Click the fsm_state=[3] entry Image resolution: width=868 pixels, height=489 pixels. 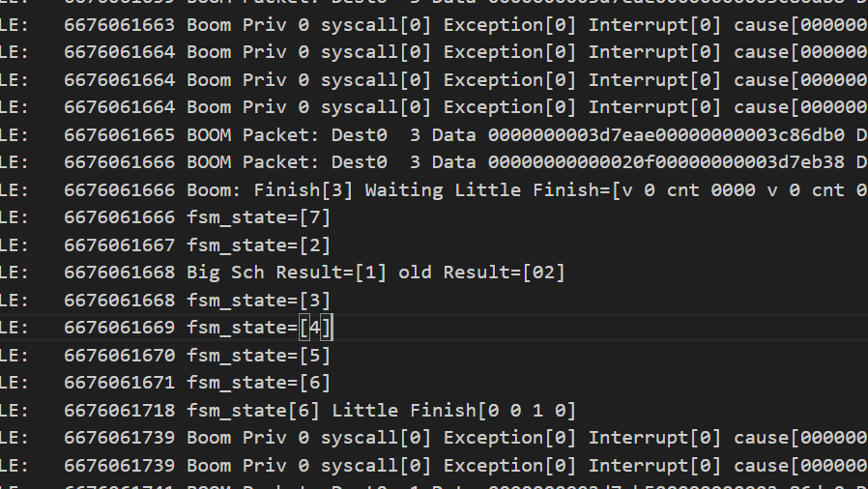click(258, 300)
